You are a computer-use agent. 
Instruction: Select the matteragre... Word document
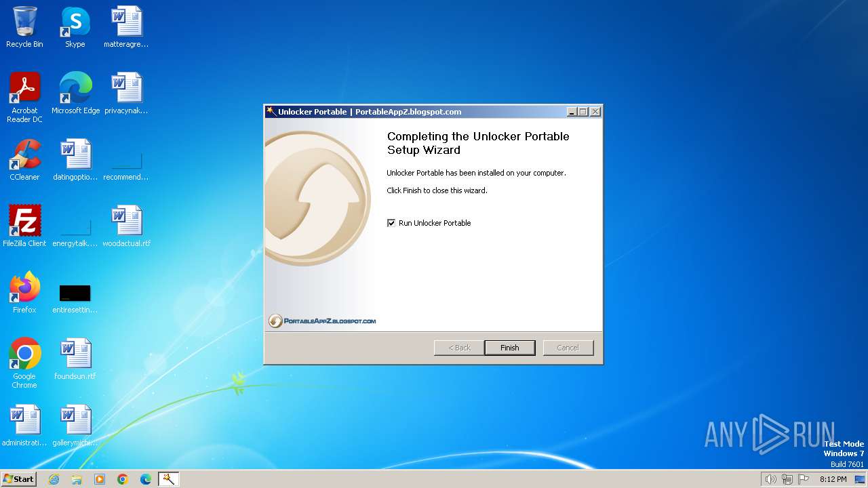(x=126, y=27)
